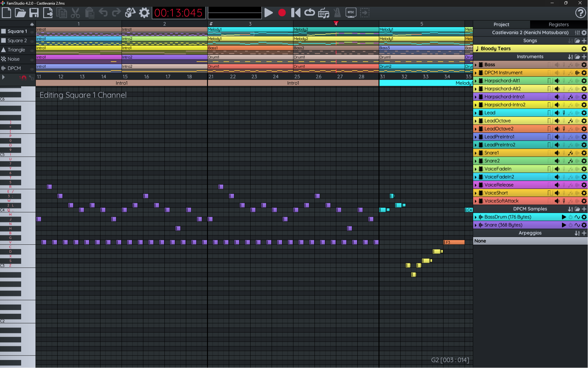Expand the Snare DPCM sample
The height and width of the screenshot is (368, 588).
[x=476, y=225]
